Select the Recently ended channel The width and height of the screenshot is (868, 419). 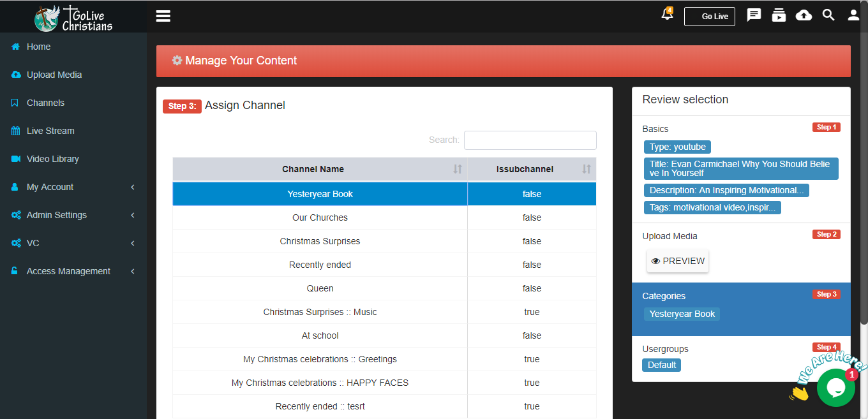click(384, 265)
